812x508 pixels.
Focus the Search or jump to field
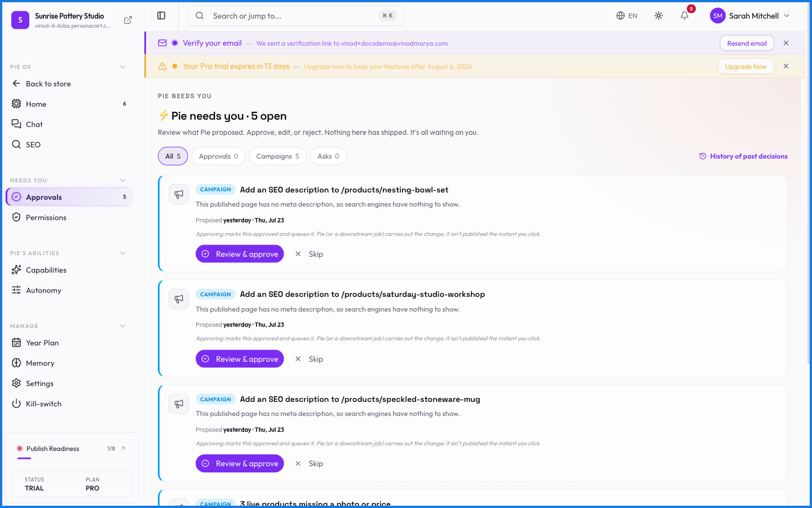tap(296, 16)
